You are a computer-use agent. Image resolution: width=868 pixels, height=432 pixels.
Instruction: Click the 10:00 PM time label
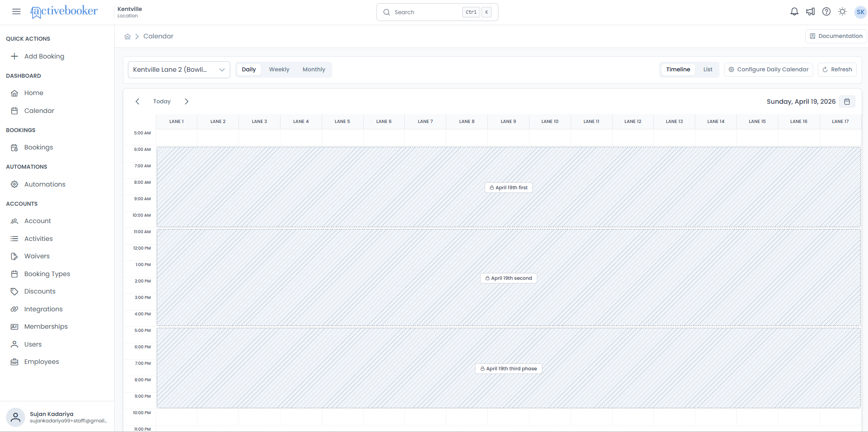142,413
